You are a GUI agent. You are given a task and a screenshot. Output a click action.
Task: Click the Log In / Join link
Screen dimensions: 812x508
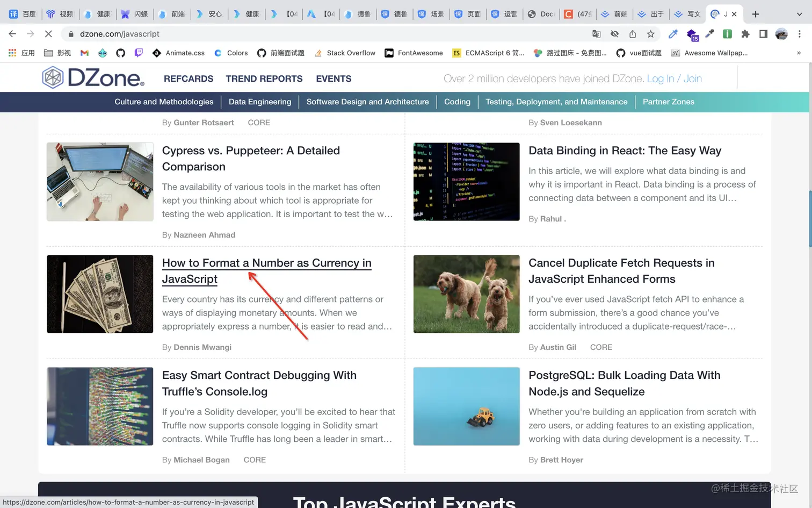click(x=674, y=78)
